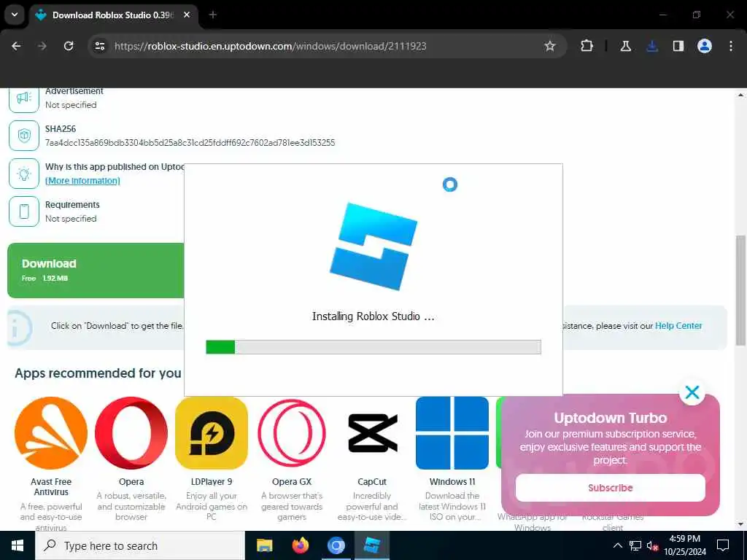Bookmark this page with the star icon
Image resolution: width=747 pixels, height=560 pixels.
point(550,46)
